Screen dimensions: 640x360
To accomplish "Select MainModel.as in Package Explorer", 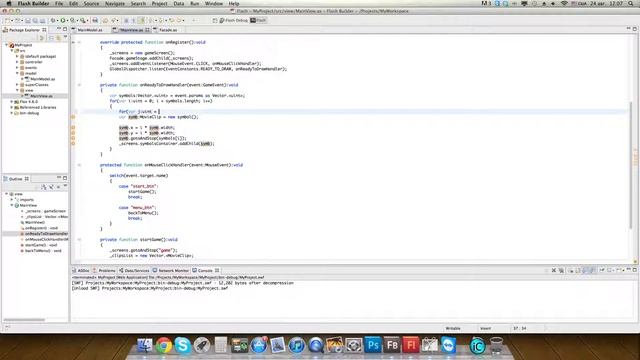I will point(42,79).
